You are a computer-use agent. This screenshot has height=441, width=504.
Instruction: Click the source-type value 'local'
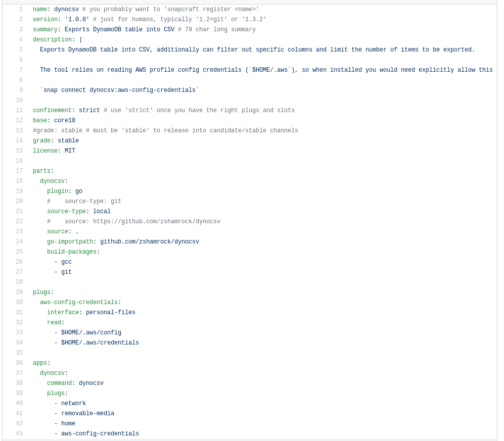tap(102, 211)
